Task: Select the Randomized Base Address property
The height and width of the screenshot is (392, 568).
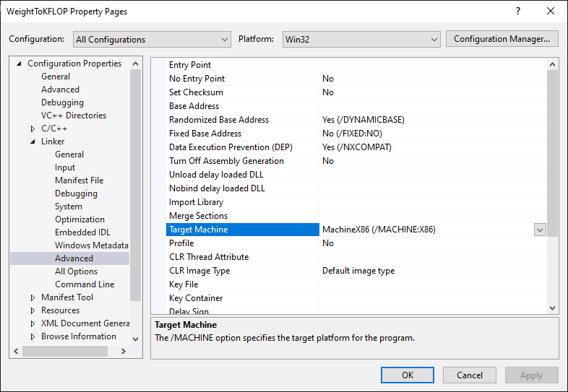Action: 218,120
